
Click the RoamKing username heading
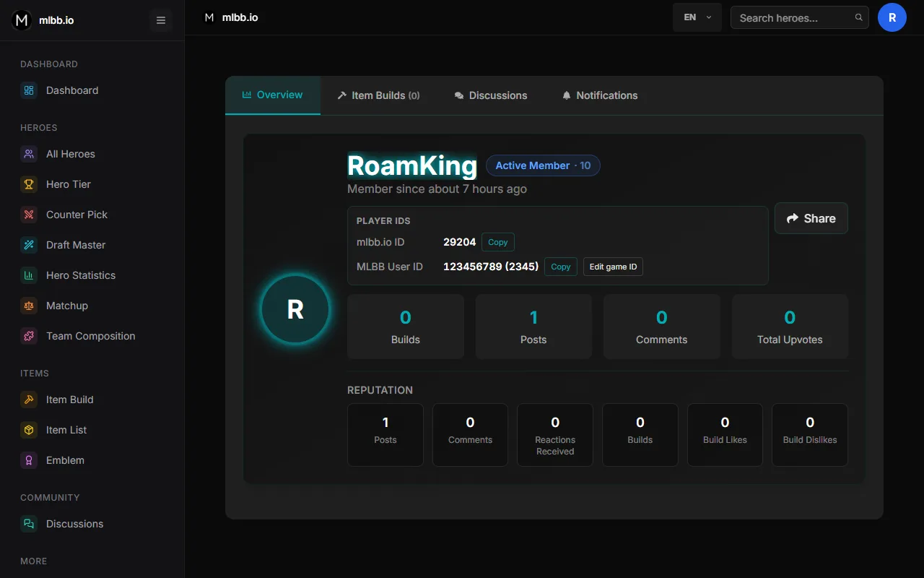point(412,165)
